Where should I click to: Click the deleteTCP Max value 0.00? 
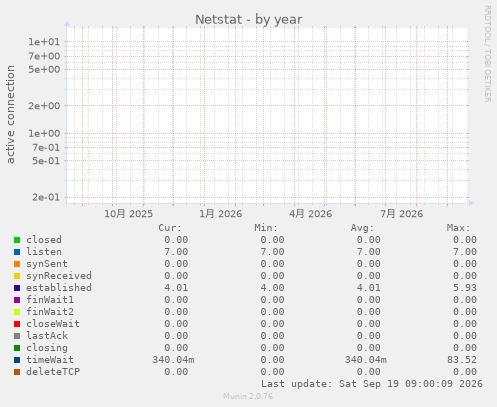tap(465, 372)
